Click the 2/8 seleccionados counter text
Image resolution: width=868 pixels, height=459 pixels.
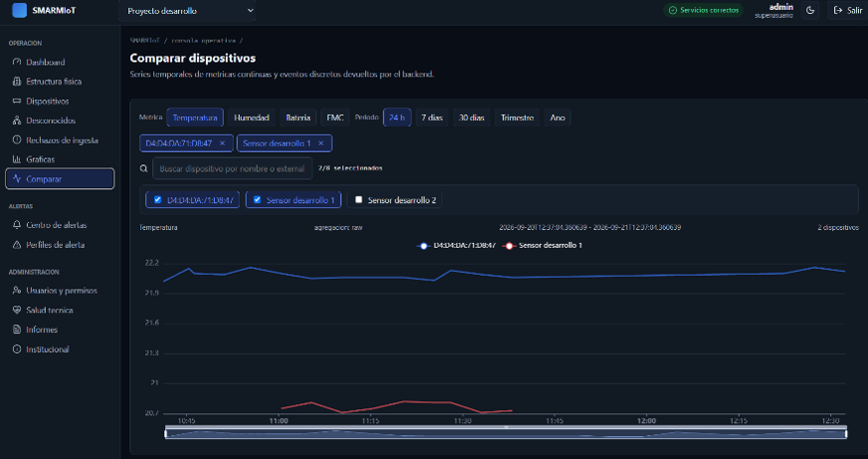(349, 167)
